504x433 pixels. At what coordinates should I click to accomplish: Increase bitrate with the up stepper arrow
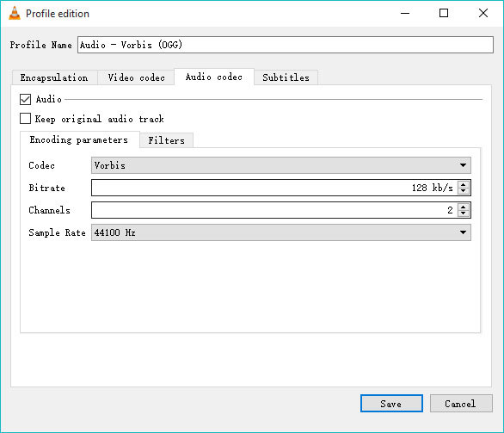pyautogui.click(x=464, y=184)
